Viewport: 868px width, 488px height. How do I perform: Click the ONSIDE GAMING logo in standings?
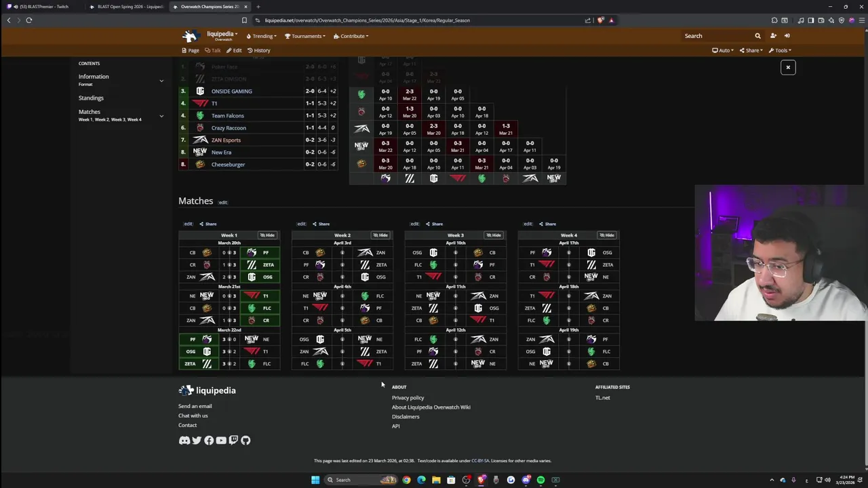[x=200, y=91]
